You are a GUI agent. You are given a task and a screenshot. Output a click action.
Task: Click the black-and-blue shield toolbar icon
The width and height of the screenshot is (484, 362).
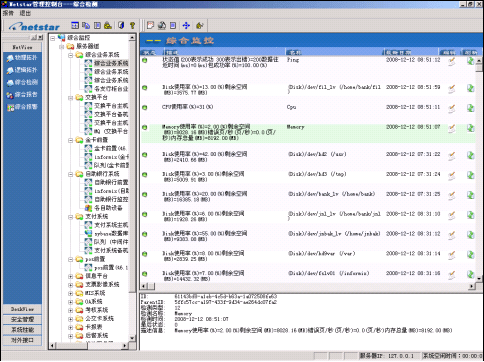(x=121, y=25)
